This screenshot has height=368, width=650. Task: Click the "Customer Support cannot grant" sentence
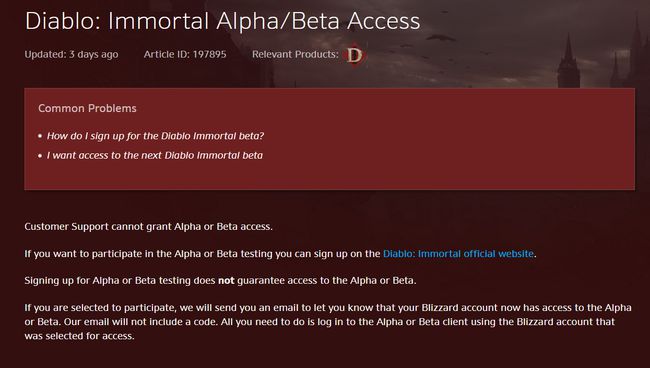point(148,227)
